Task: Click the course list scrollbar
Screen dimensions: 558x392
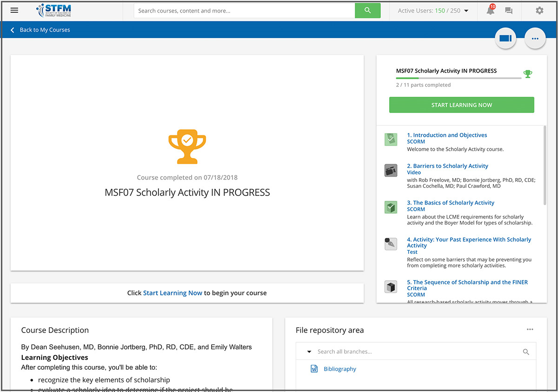Action: click(x=545, y=166)
